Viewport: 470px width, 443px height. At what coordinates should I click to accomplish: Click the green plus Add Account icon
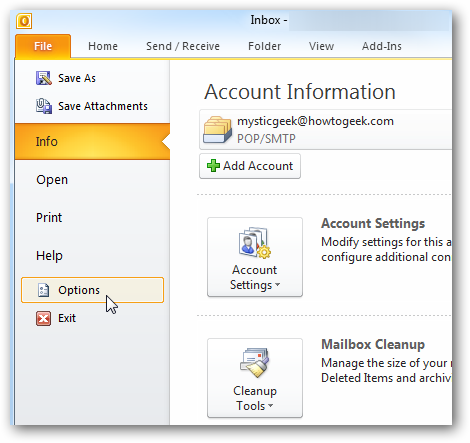(213, 166)
